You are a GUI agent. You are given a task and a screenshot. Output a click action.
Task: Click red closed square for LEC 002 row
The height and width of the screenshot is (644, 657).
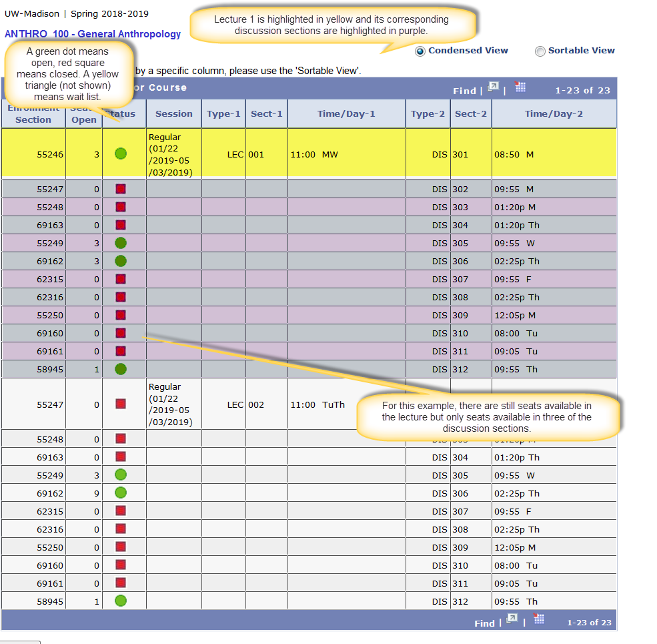121,404
